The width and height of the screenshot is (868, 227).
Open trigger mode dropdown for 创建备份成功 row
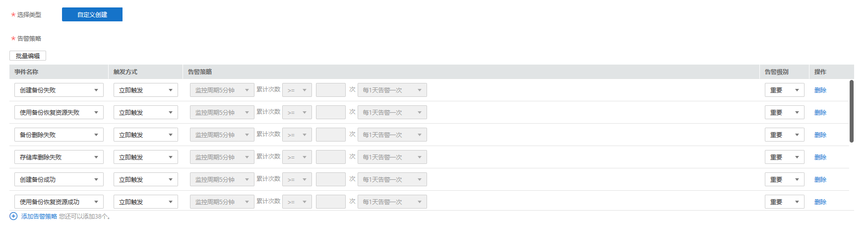[145, 179]
